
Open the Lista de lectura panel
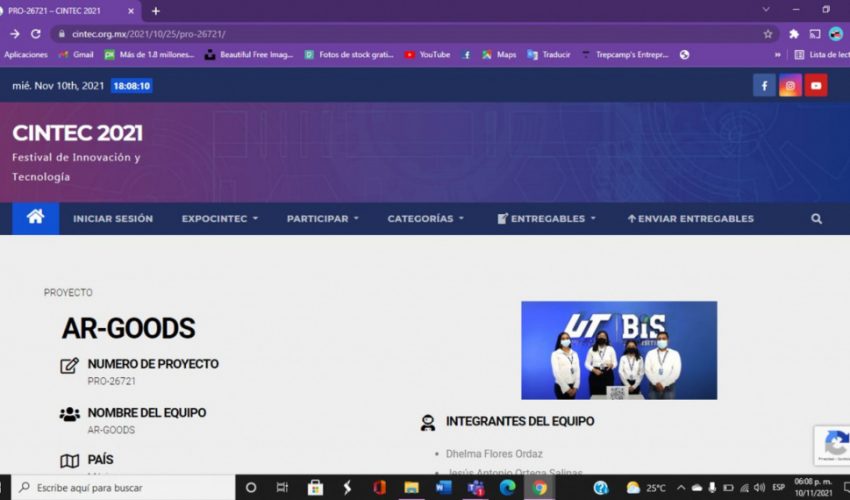click(822, 55)
